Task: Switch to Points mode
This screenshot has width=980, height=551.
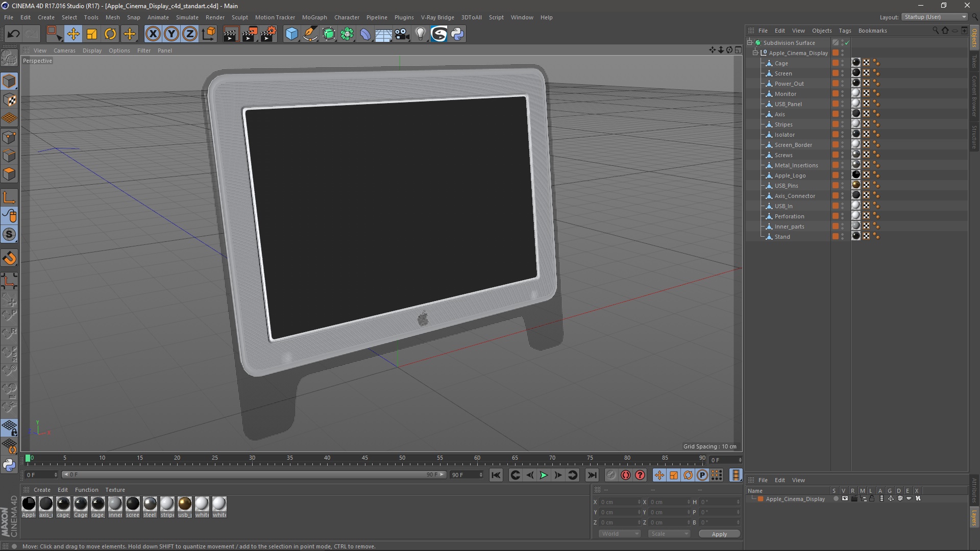Action: pyautogui.click(x=9, y=137)
